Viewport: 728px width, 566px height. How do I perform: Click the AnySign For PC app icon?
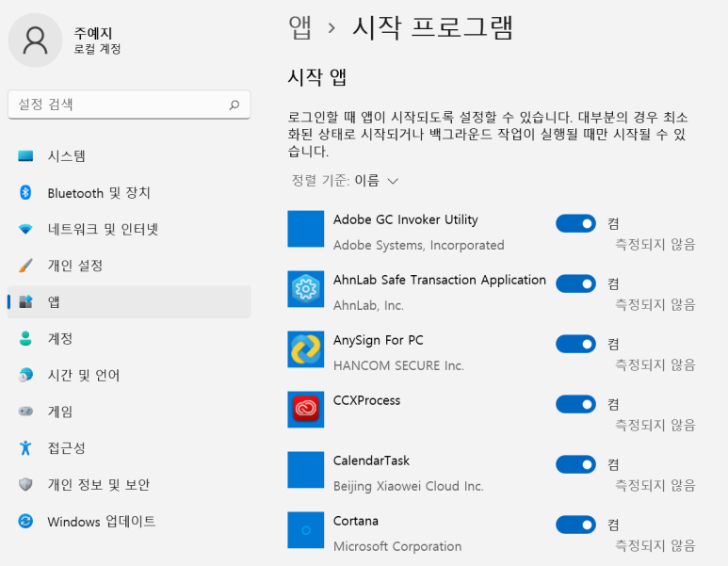tap(305, 349)
